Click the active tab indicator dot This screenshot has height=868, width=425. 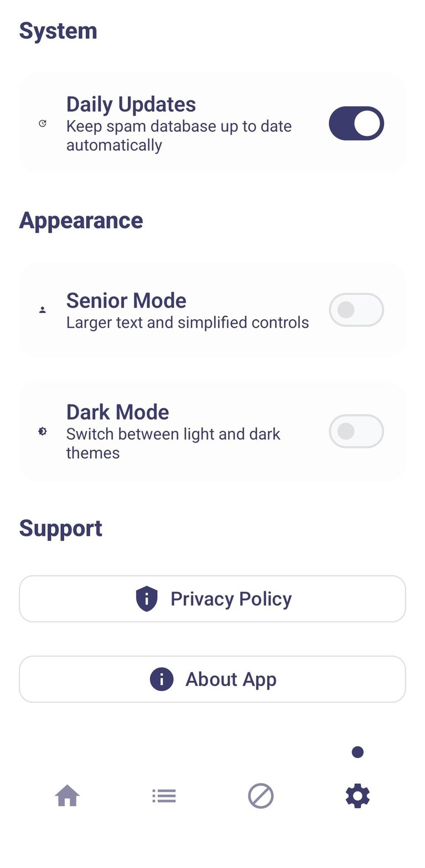[357, 752]
